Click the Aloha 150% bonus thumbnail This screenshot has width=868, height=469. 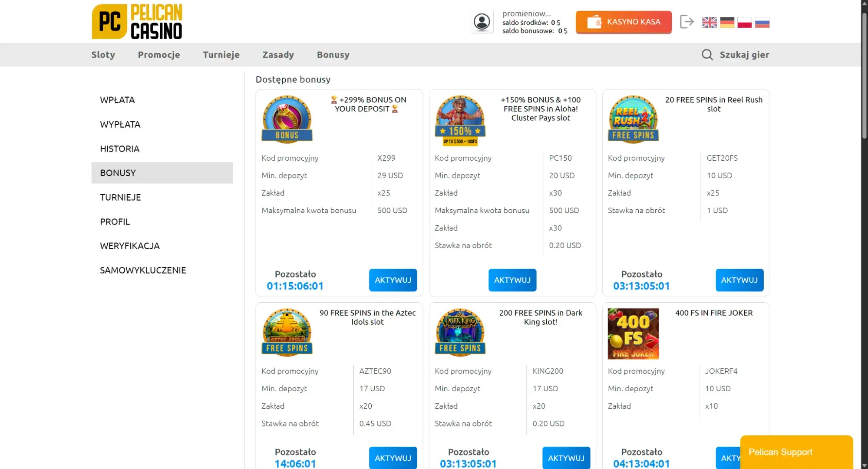click(460, 120)
